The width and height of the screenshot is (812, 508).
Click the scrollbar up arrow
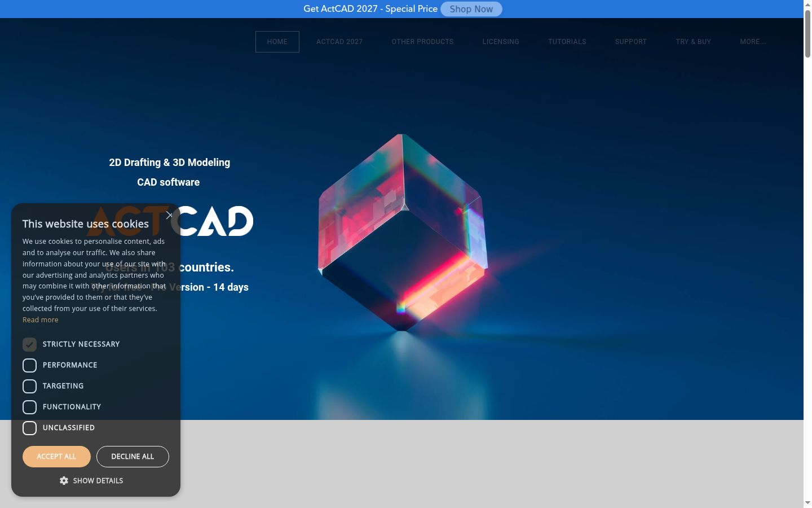coord(807,4)
